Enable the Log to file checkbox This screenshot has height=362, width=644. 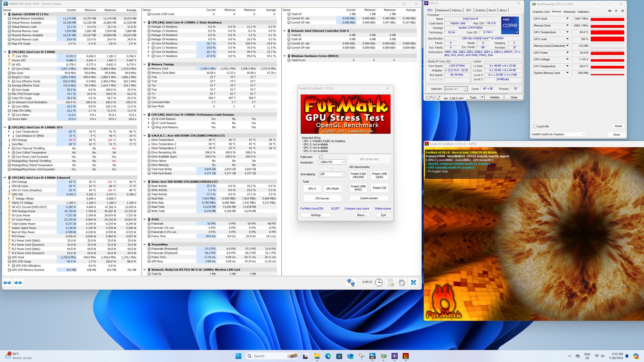click(535, 126)
